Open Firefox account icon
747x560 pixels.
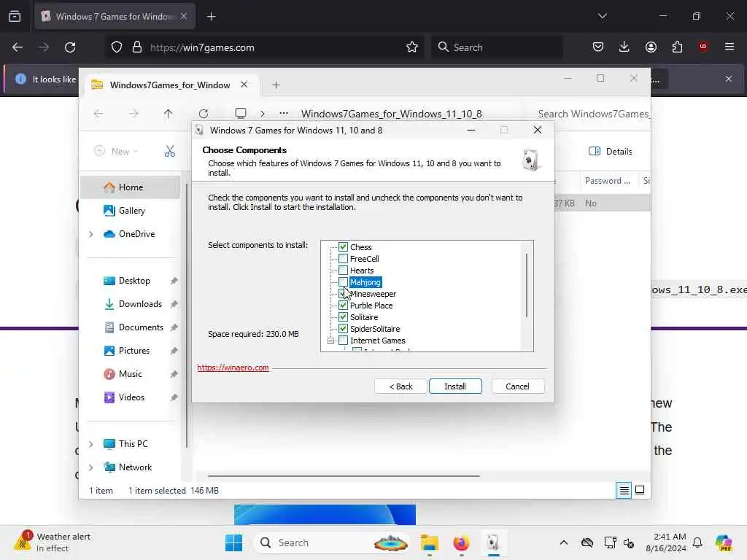[x=651, y=47]
